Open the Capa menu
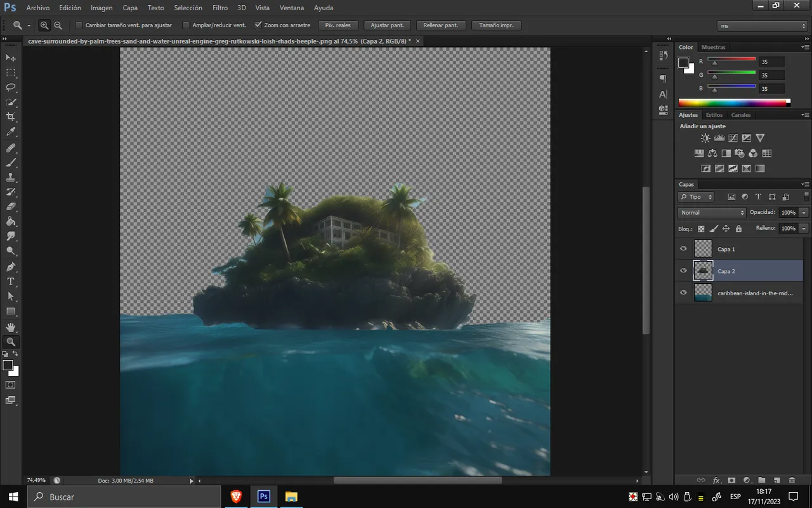 pos(130,8)
